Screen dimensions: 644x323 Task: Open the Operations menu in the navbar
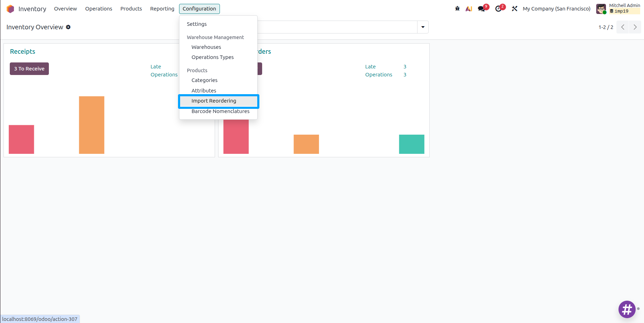pyautogui.click(x=99, y=9)
